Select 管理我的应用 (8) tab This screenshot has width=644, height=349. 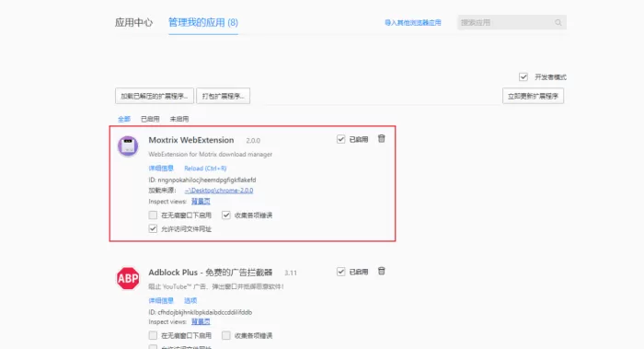coord(203,22)
